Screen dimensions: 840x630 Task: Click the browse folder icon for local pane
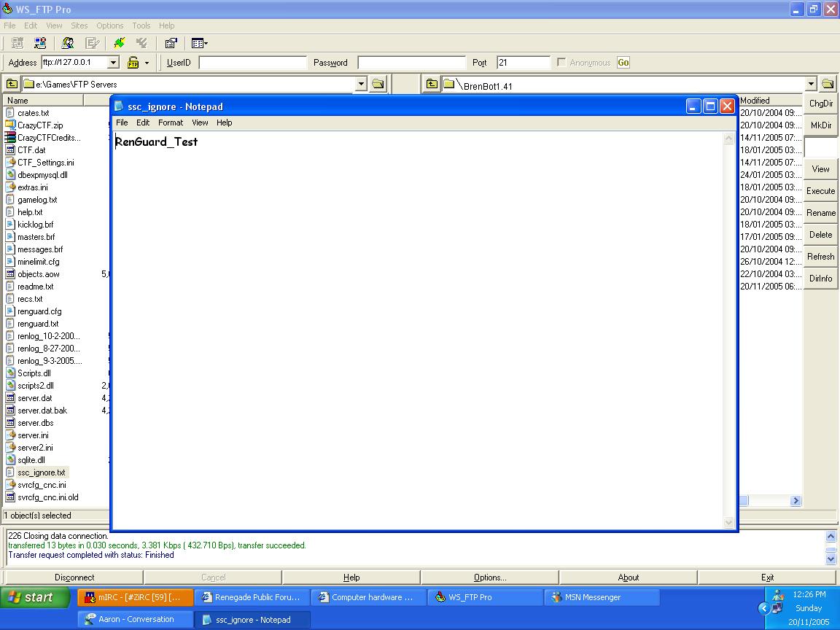(x=378, y=84)
